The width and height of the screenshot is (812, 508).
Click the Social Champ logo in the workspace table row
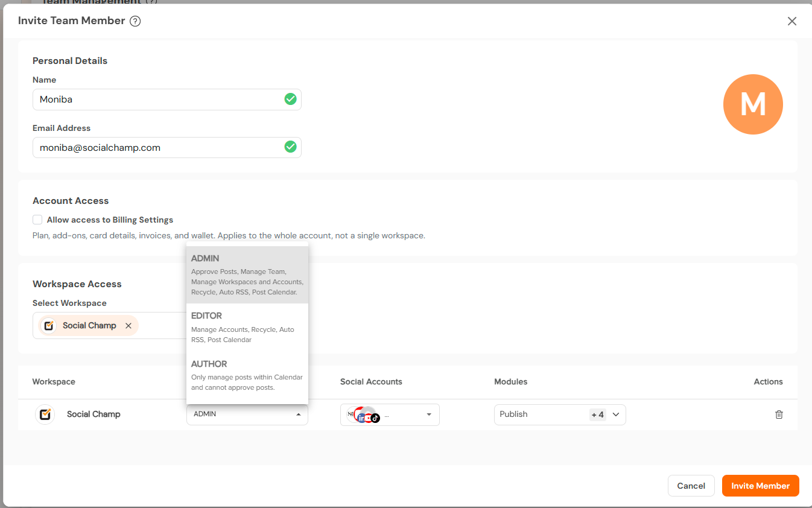tap(45, 414)
